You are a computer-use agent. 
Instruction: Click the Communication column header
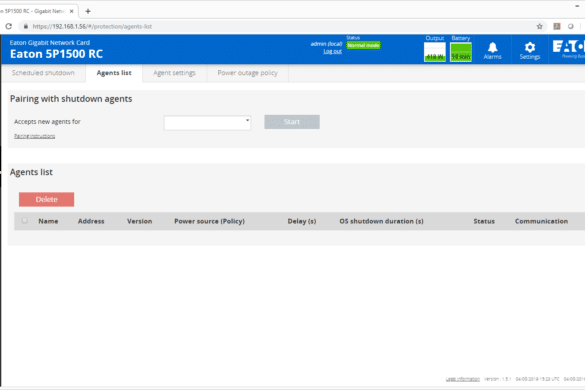pyautogui.click(x=541, y=221)
